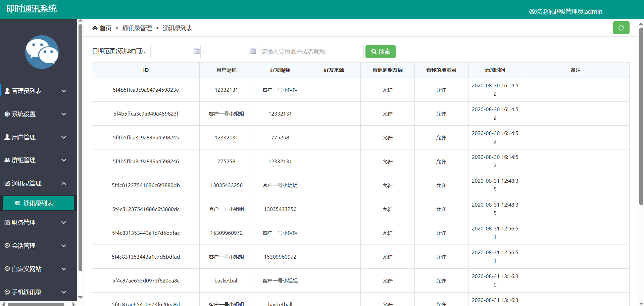Open the start date calendar icon
This screenshot has width=644, height=306.
click(197, 51)
